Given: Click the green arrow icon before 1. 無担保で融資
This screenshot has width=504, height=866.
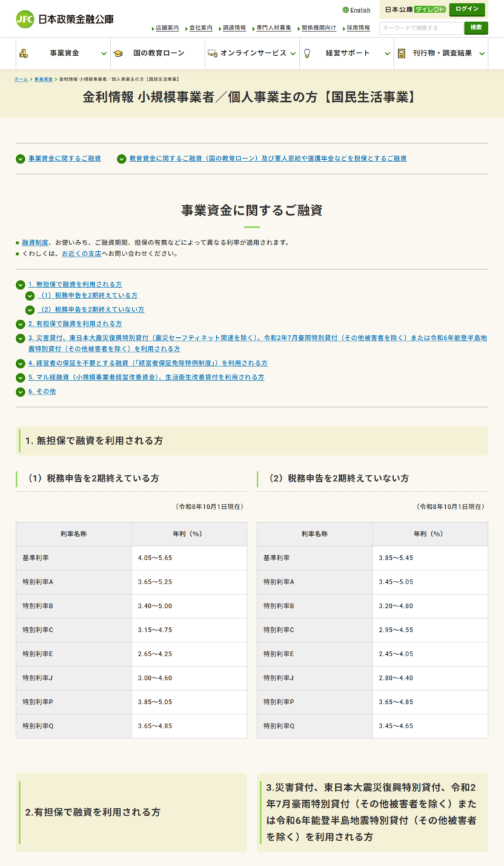Looking at the screenshot, I should tap(20, 285).
